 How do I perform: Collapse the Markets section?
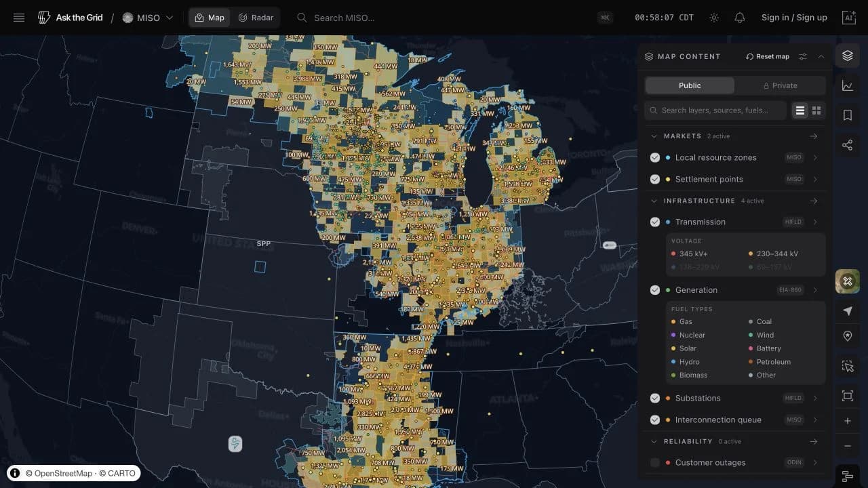654,136
